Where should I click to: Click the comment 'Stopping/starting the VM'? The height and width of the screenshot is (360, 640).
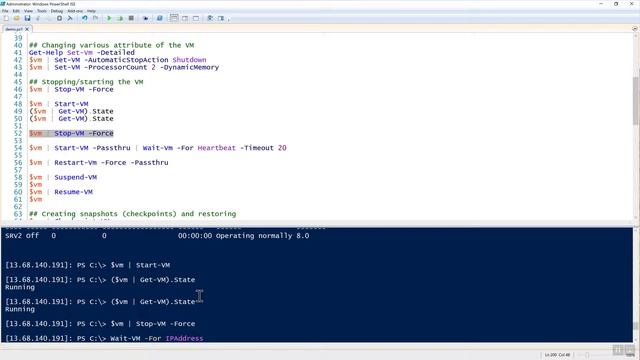[93, 82]
